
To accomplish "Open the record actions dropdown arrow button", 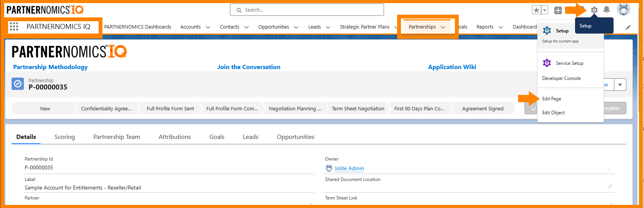I will [x=620, y=85].
